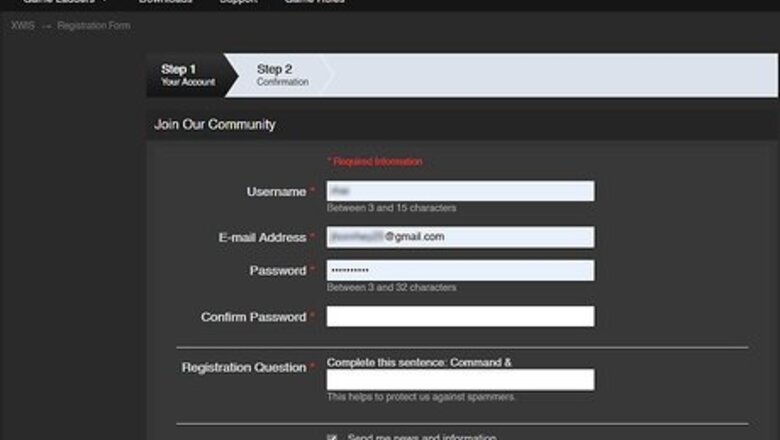
Task: Toggle the Send me news checkbox
Action: click(332, 437)
